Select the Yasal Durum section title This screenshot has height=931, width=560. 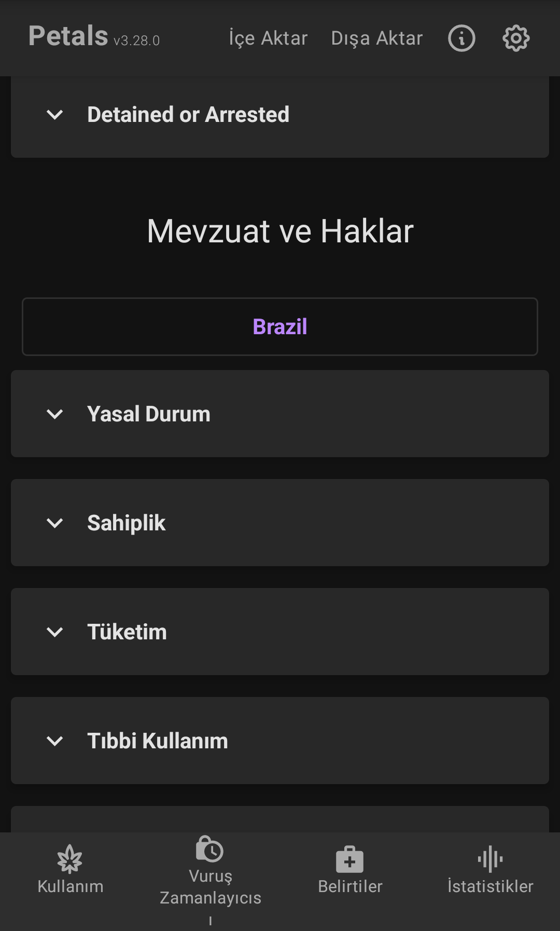point(149,414)
